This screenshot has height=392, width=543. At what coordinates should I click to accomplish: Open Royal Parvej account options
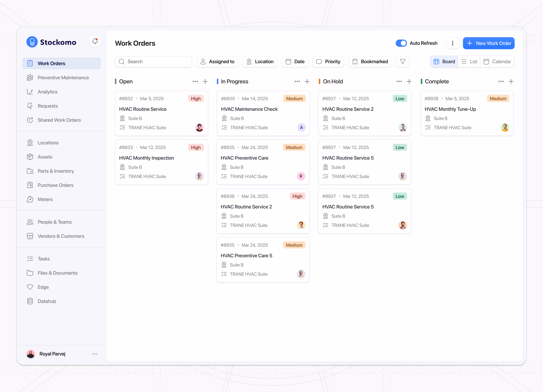95,354
